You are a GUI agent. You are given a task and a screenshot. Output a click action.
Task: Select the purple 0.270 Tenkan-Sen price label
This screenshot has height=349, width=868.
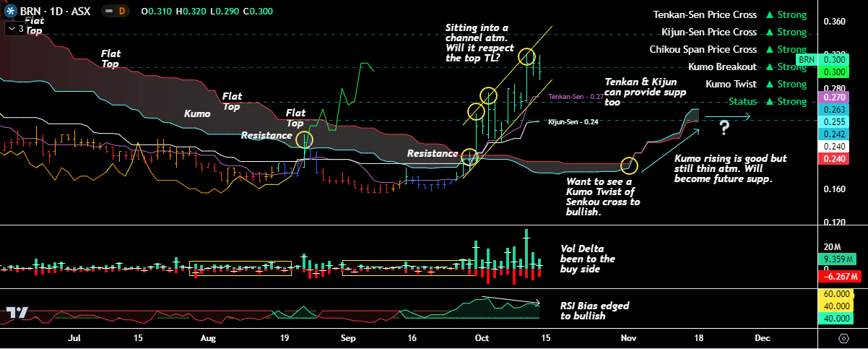[833, 98]
